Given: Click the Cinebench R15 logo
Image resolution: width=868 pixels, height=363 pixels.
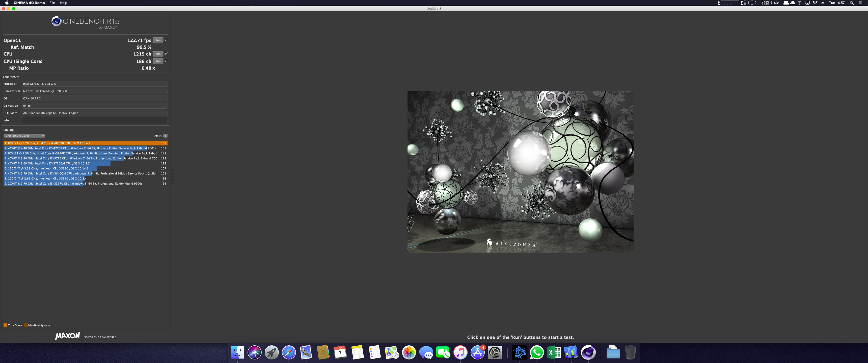Looking at the screenshot, I should pyautogui.click(x=85, y=22).
